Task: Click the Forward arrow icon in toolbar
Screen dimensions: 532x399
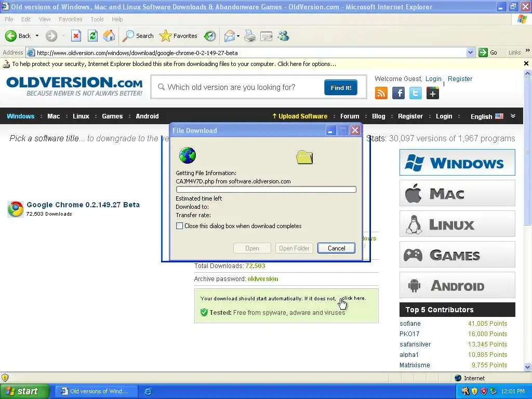Action: 51,36
